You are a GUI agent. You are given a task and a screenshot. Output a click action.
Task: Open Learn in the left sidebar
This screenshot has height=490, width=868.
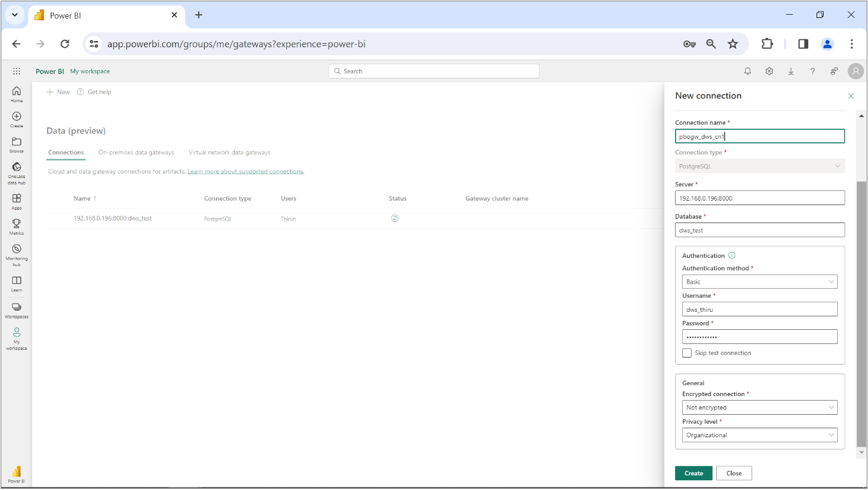(17, 284)
